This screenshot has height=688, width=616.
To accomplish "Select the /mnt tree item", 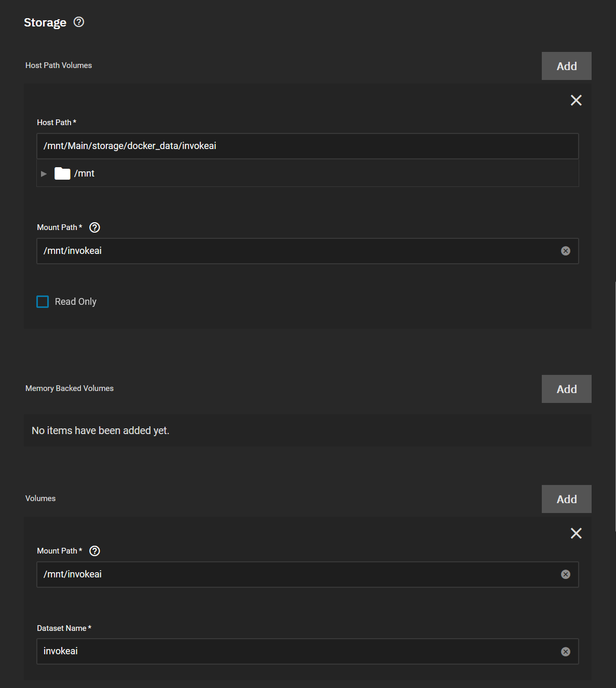I will (85, 173).
